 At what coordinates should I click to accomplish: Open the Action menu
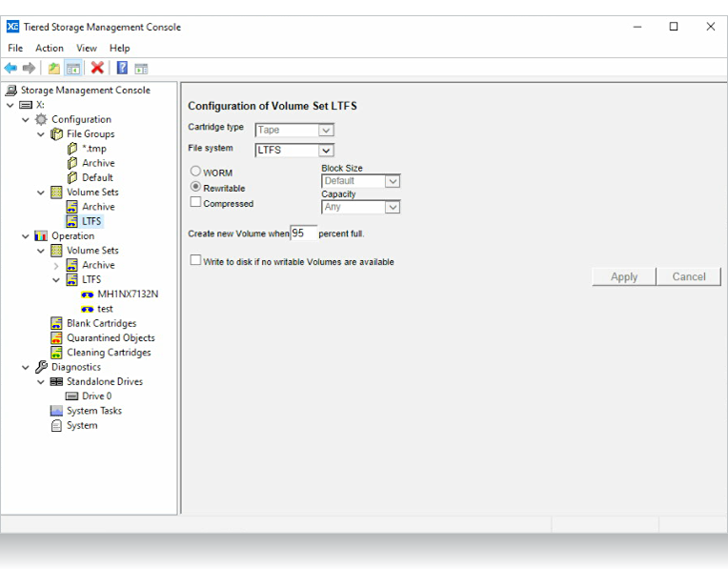click(50, 49)
